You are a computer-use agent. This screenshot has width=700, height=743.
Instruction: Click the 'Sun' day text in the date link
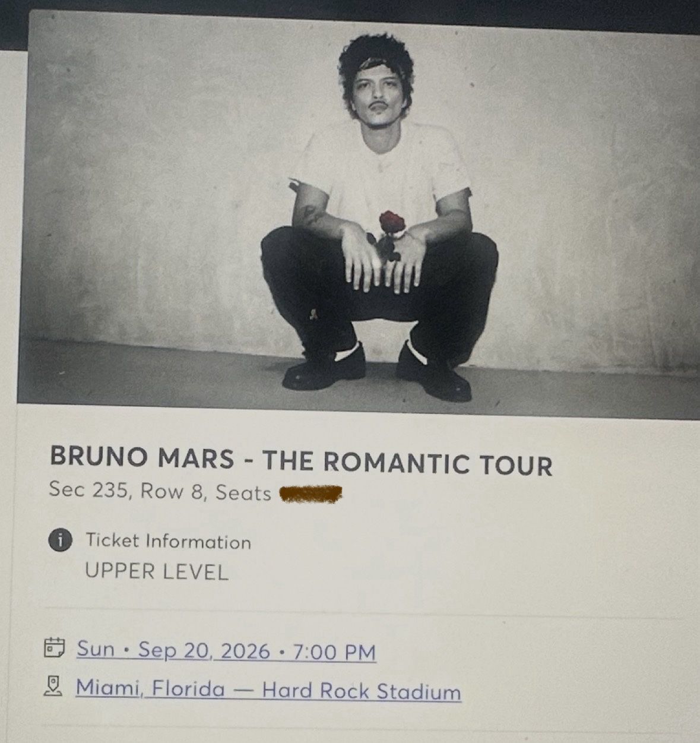pyautogui.click(x=95, y=649)
